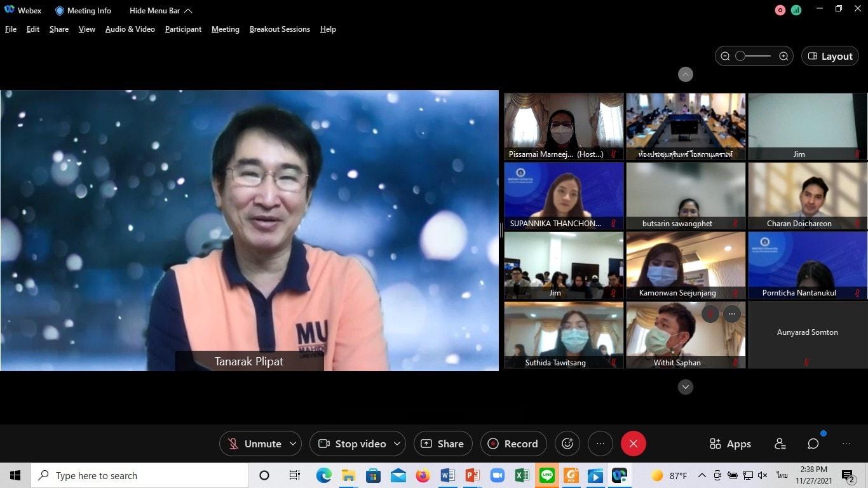This screenshot has width=868, height=488.
Task: Open the Apps button
Action: [x=730, y=444]
